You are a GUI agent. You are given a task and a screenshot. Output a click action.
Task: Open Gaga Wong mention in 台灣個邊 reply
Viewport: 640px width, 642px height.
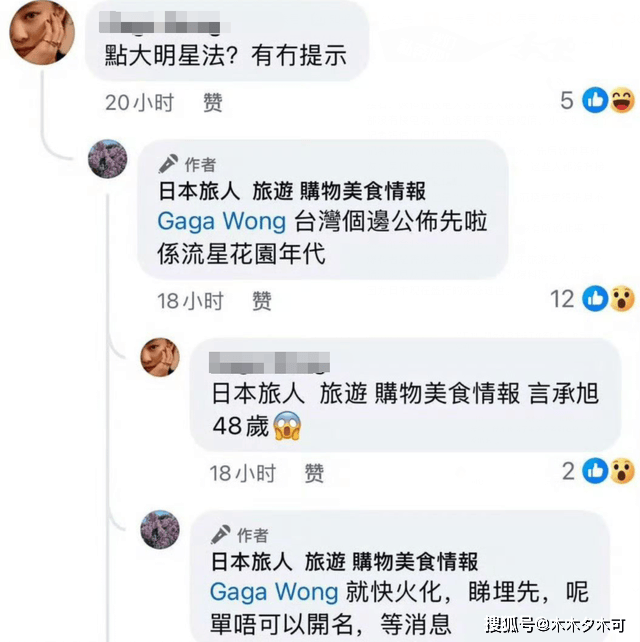tap(222, 222)
